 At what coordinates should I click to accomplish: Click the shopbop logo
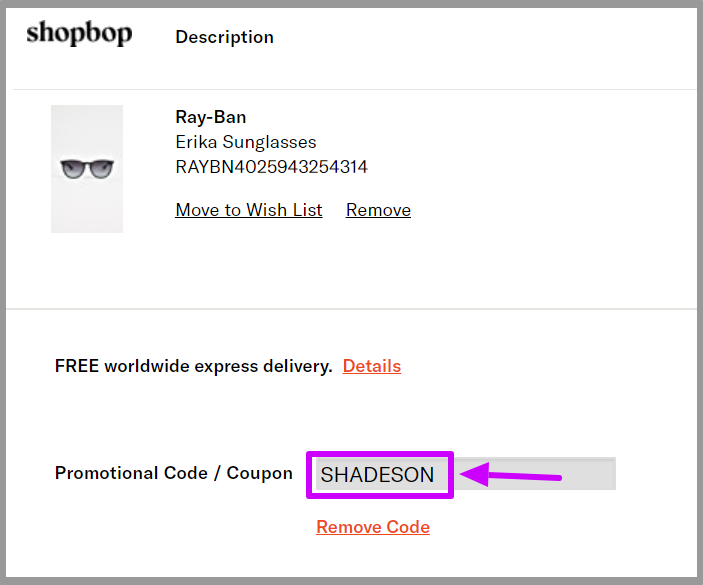pos(79,33)
